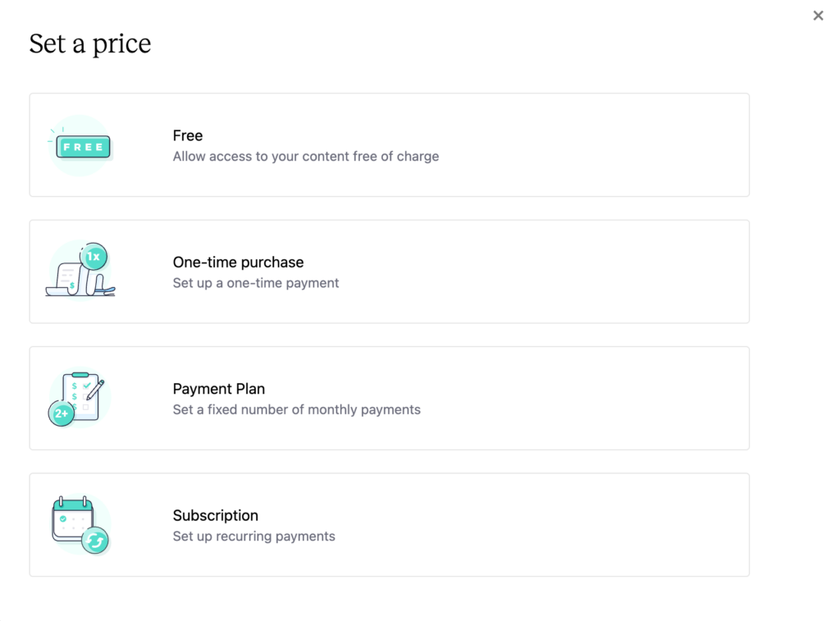
Task: Select the Subscription option title
Action: click(x=216, y=515)
